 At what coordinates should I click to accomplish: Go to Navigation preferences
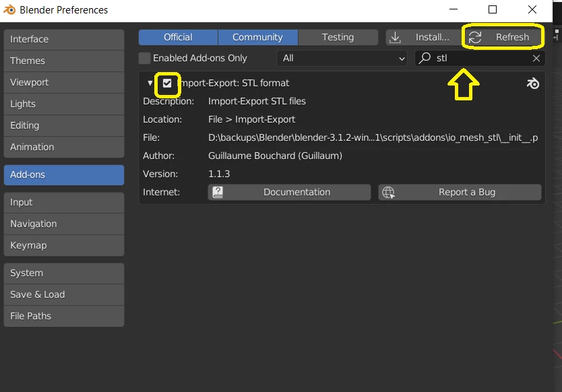click(x=64, y=224)
